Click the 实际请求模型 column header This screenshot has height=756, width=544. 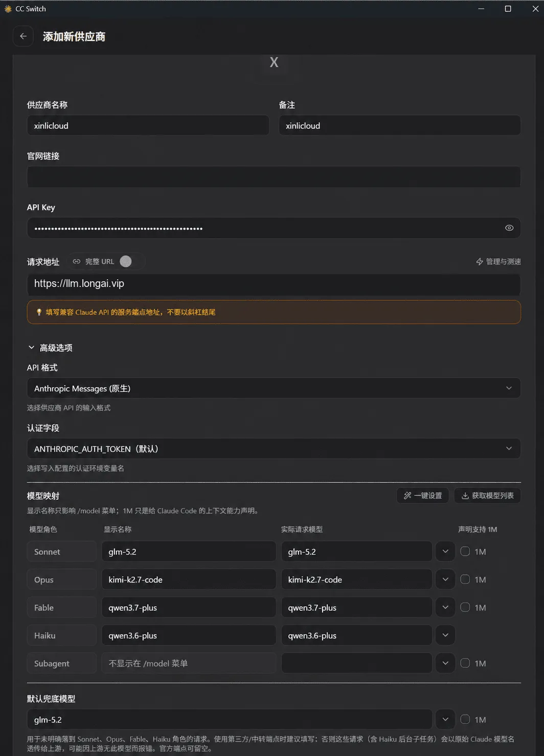(x=302, y=529)
